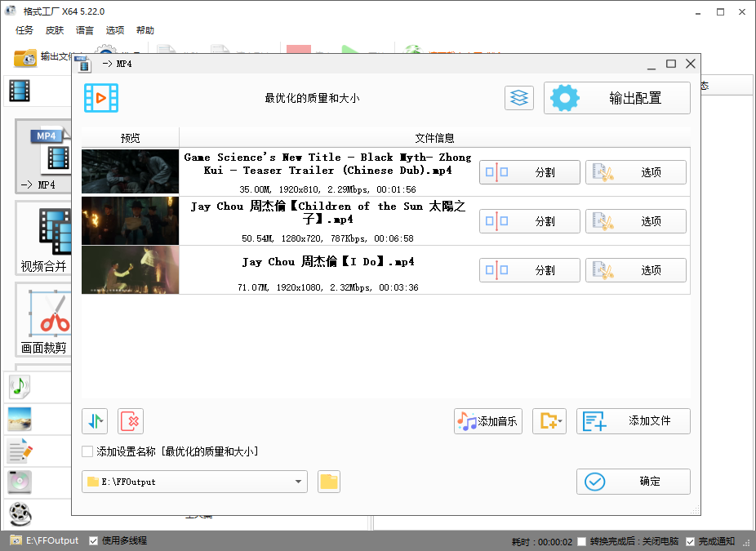Screen dimensions: 756x551
Task: Click the scissors clip icon in I Do row
Action: click(603, 270)
